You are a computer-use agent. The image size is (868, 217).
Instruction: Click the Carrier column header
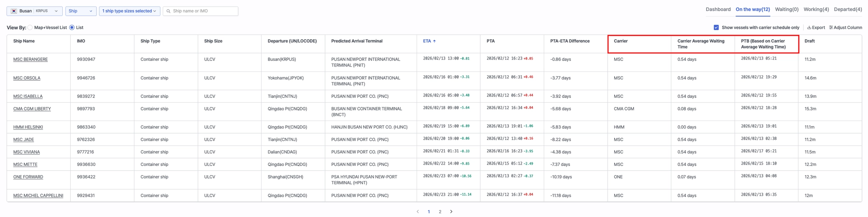pyautogui.click(x=620, y=41)
